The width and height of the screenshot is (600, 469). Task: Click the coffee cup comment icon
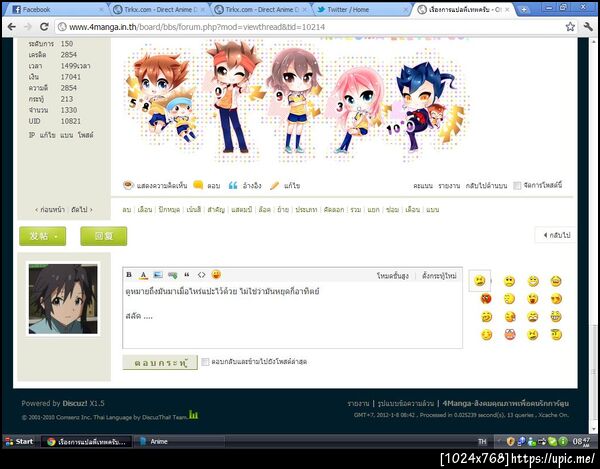[x=128, y=185]
